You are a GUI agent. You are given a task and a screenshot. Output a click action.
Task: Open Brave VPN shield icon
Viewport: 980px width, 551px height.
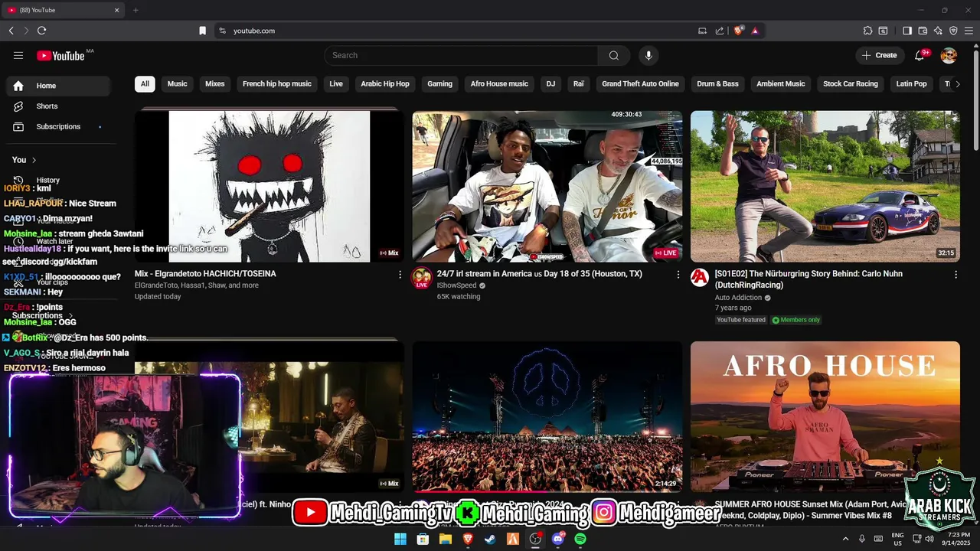point(953,31)
